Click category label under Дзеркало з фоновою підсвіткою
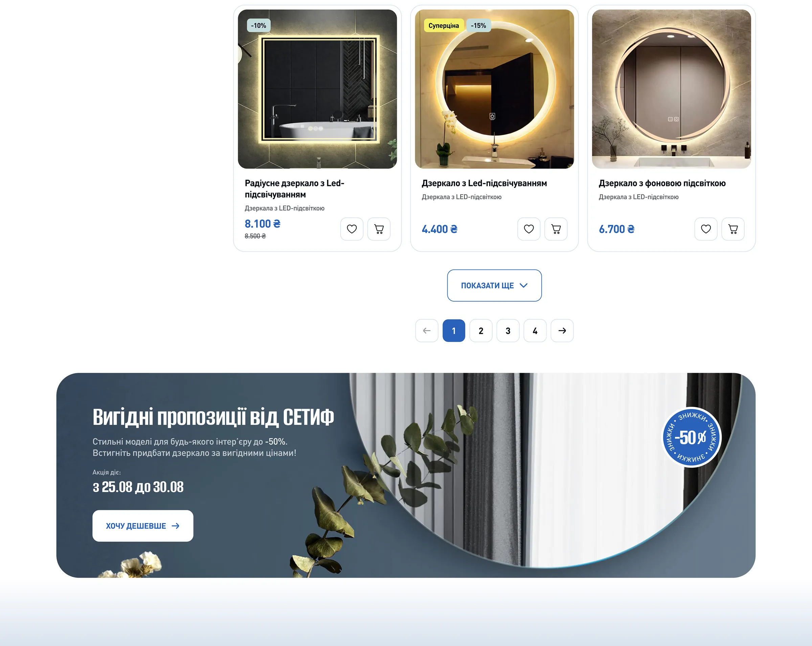Viewport: 812px width, 646px height. click(x=638, y=197)
